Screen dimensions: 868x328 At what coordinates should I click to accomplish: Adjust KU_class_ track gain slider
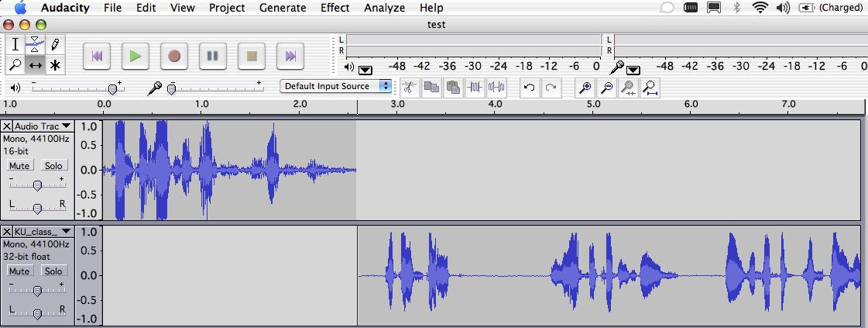coord(37,291)
